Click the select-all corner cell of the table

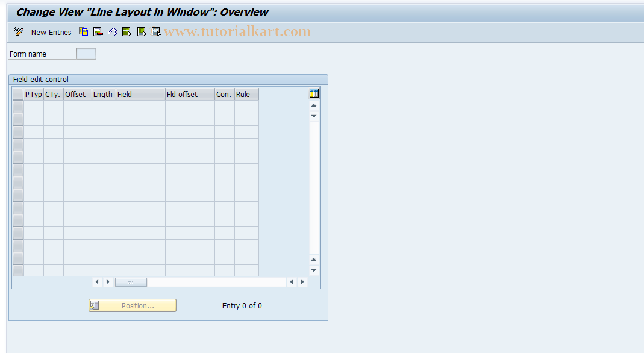click(x=17, y=95)
